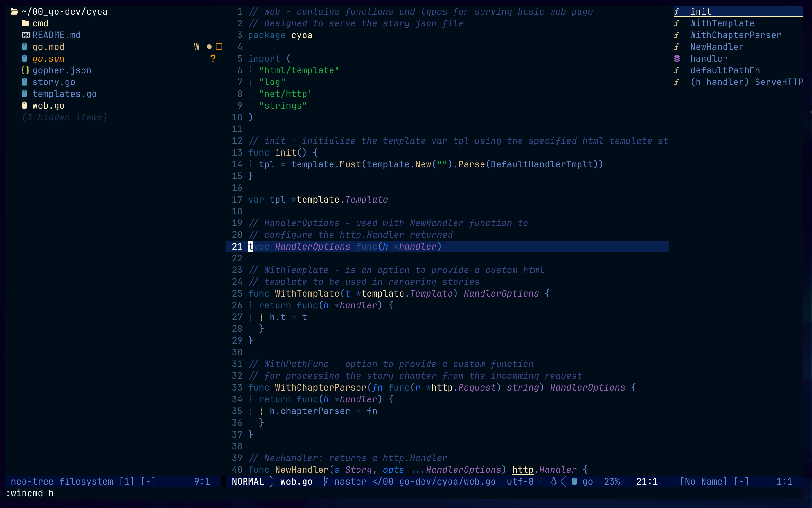Click the (3 hidden items) line
The height and width of the screenshot is (508, 812).
pos(64,117)
